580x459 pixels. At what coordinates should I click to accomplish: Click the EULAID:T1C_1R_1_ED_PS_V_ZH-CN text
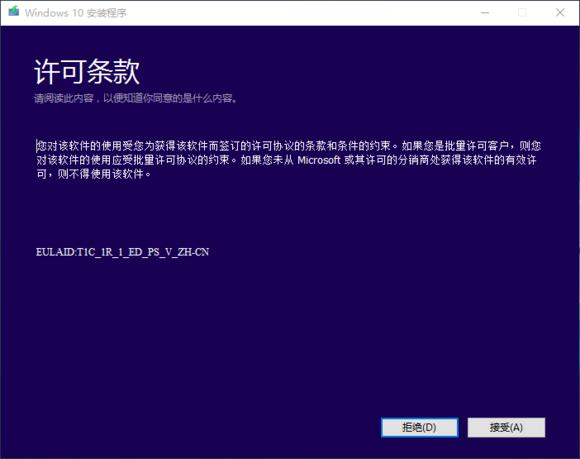122,252
